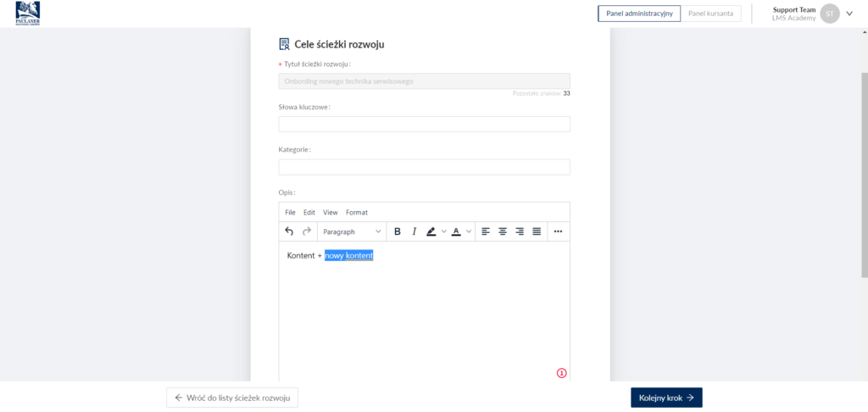Open the text color picker dropdown arrow
This screenshot has height=412, width=868.
pos(469,231)
